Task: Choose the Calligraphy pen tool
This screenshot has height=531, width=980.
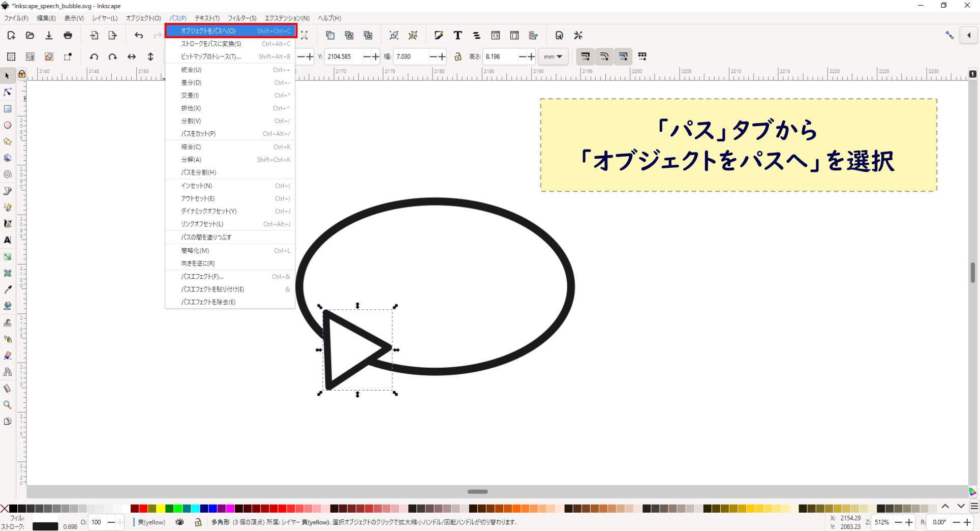Action: coord(8,223)
